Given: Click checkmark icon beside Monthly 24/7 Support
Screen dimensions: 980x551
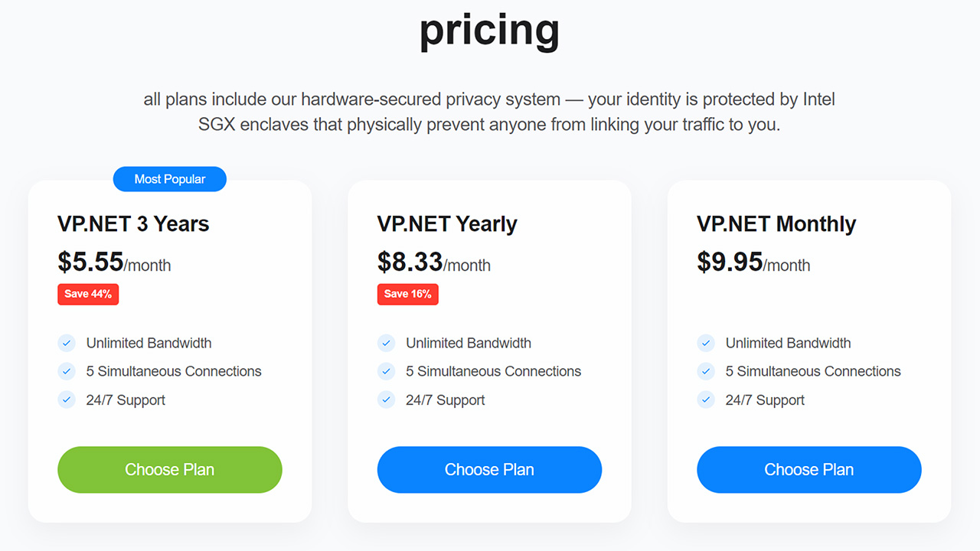Looking at the screenshot, I should coord(706,399).
